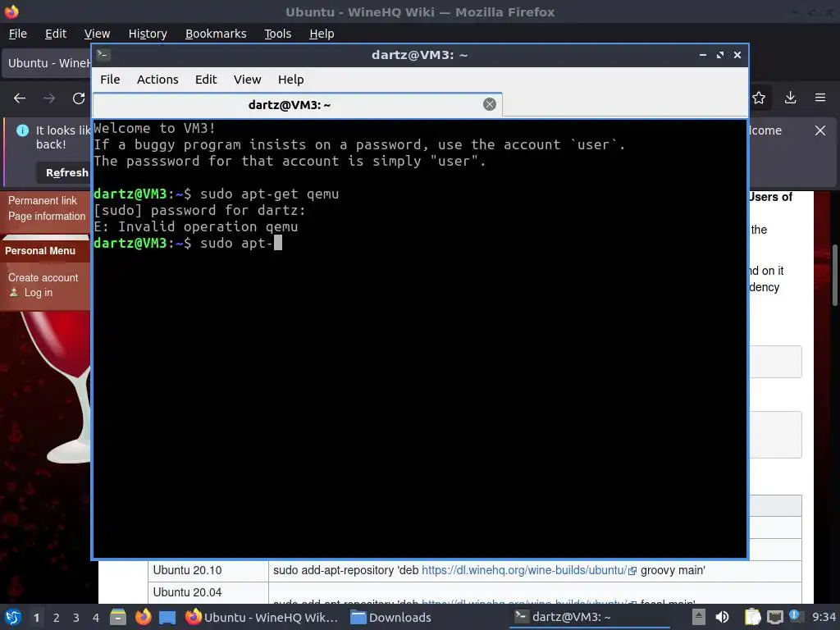
Task: Go back in Firefox
Action: [20, 98]
